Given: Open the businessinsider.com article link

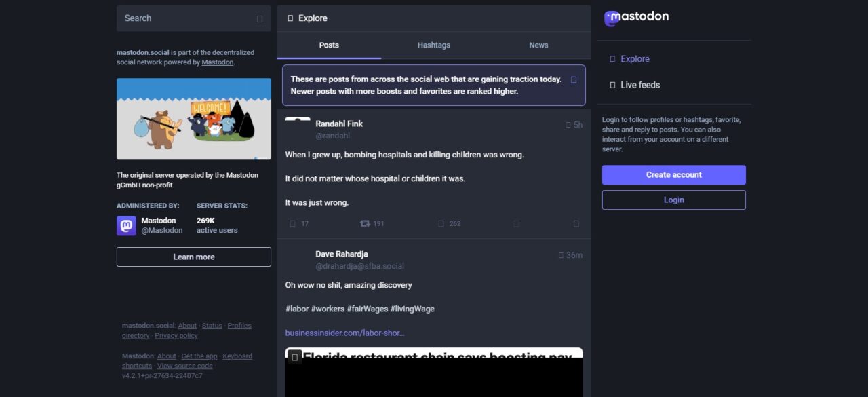Looking at the screenshot, I should click(345, 333).
